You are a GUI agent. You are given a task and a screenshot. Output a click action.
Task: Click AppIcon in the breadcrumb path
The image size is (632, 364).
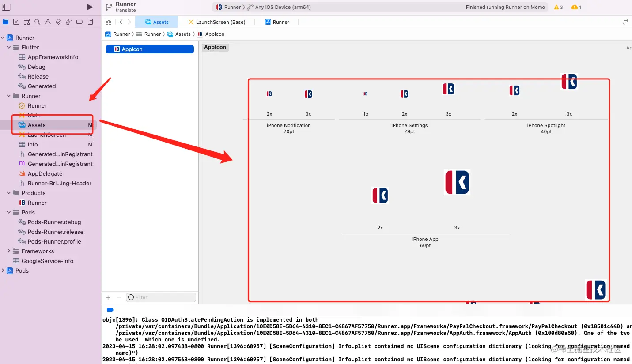pyautogui.click(x=211, y=34)
